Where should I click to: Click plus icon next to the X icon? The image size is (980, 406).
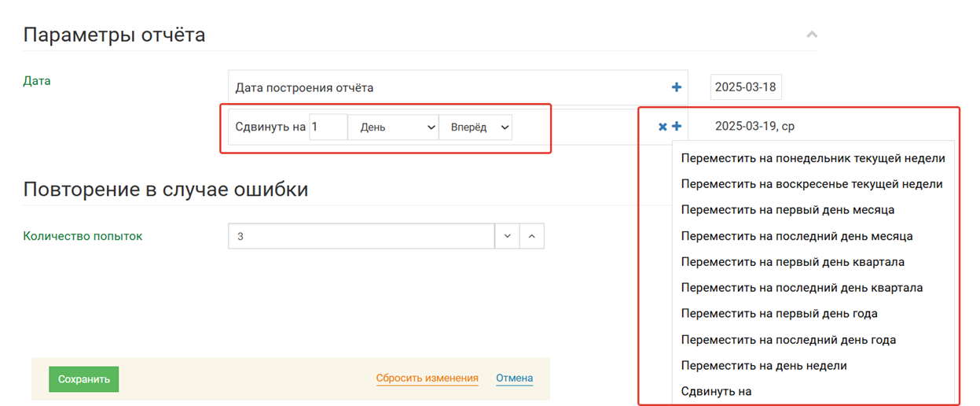tap(677, 127)
